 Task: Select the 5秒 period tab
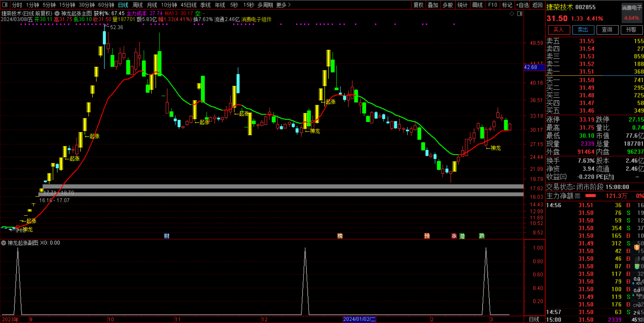coord(234,5)
